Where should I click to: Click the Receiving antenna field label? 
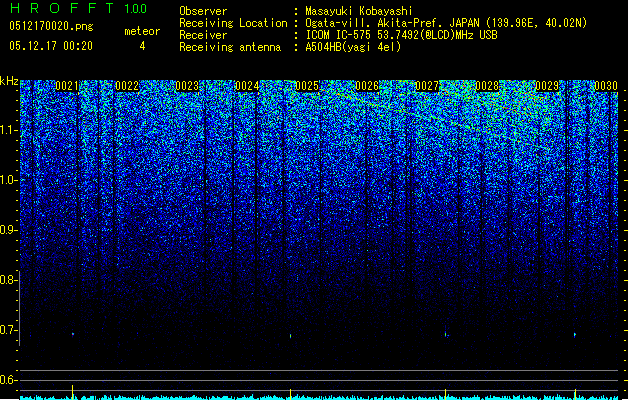230,47
